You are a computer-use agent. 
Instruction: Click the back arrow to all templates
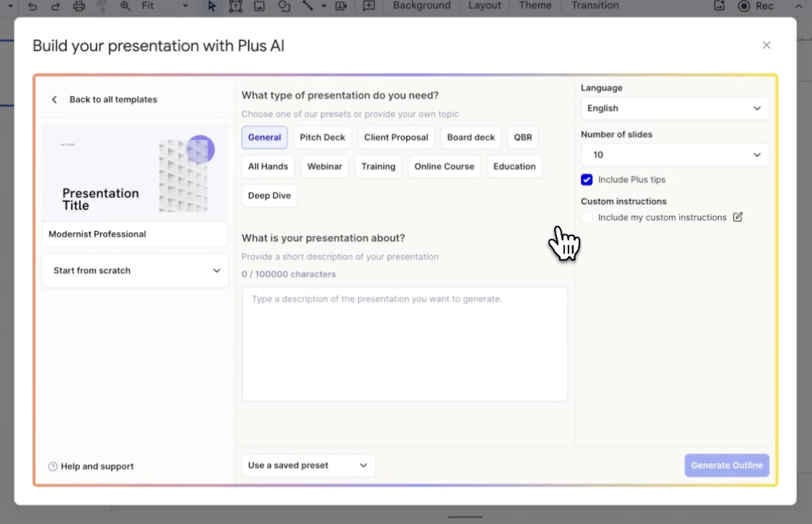click(55, 100)
